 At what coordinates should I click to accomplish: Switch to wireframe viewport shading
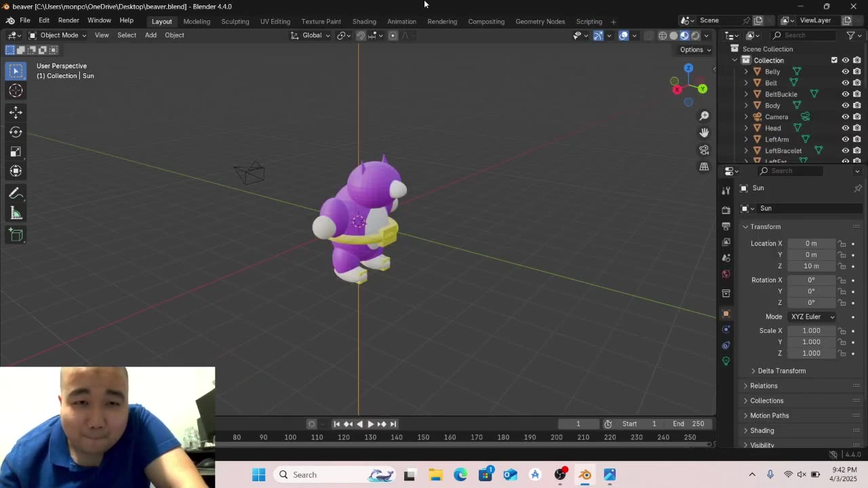tap(663, 35)
